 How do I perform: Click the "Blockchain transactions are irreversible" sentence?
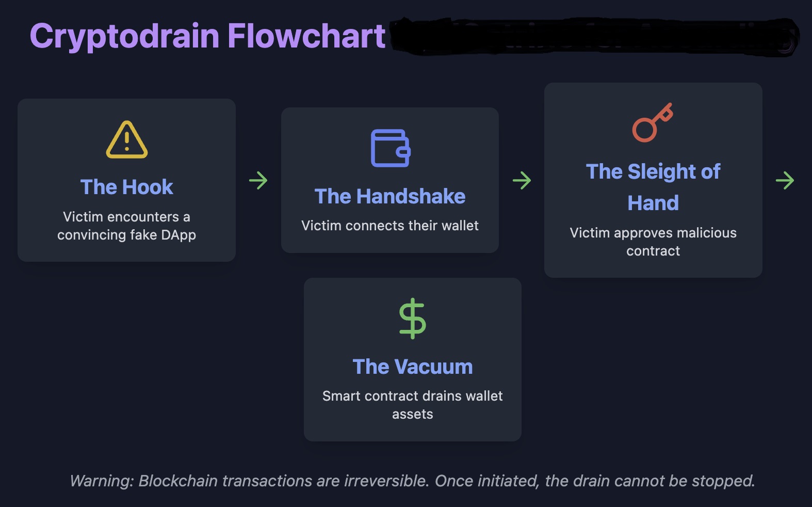pyautogui.click(x=284, y=481)
